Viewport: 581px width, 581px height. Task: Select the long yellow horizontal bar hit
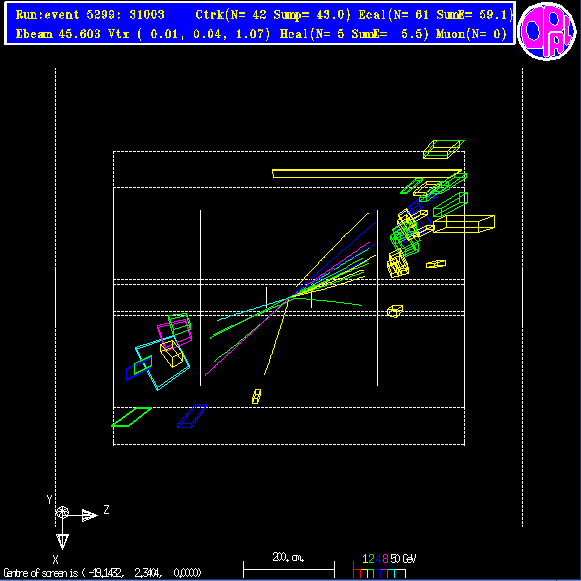(x=367, y=173)
